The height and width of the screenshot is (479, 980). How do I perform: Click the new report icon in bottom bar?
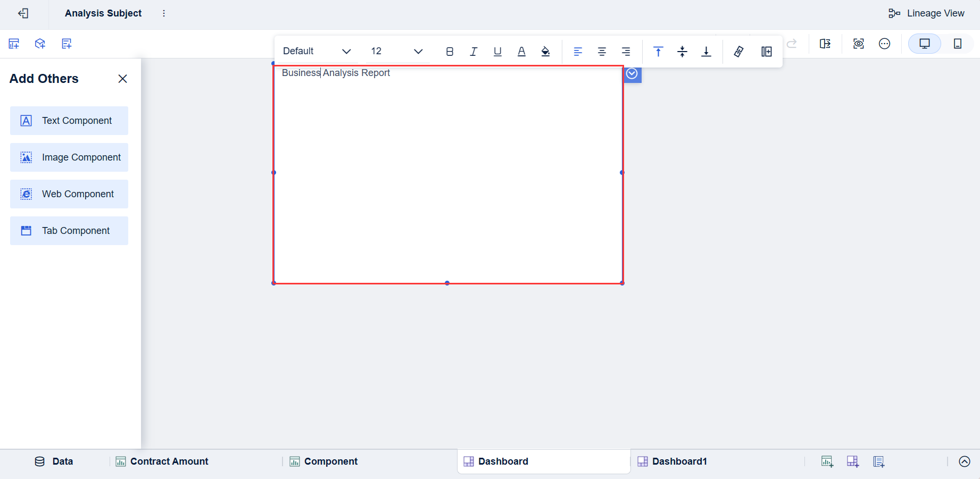[x=878, y=461]
